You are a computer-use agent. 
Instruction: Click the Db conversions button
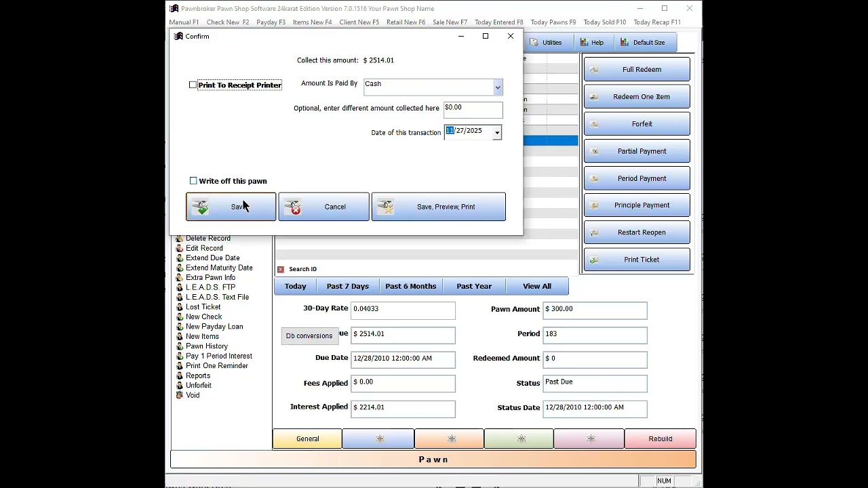(x=309, y=335)
